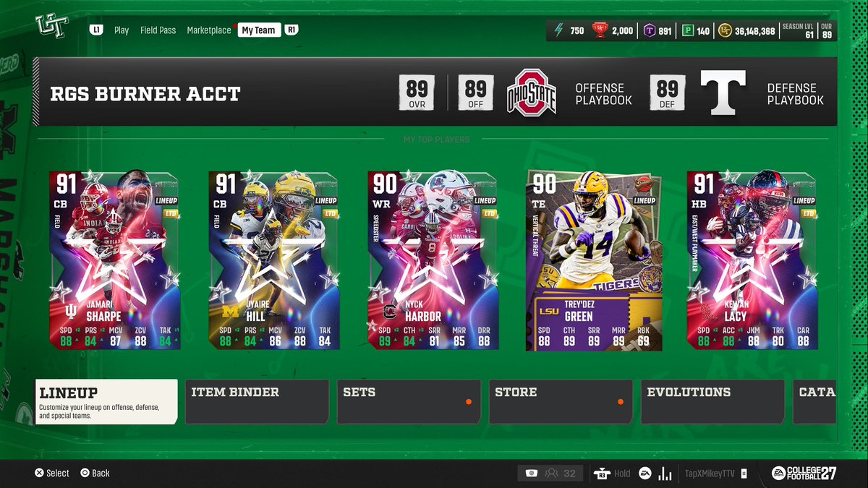Click the red trophy currency icon

pos(599,30)
